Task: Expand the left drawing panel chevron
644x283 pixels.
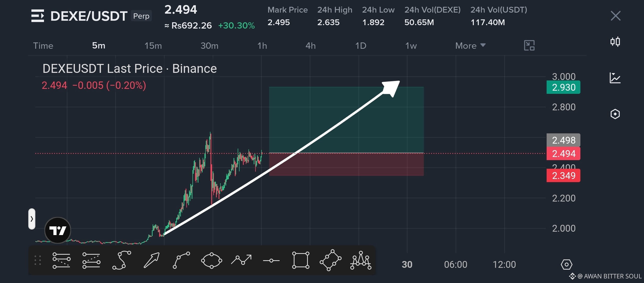Action: 32,219
